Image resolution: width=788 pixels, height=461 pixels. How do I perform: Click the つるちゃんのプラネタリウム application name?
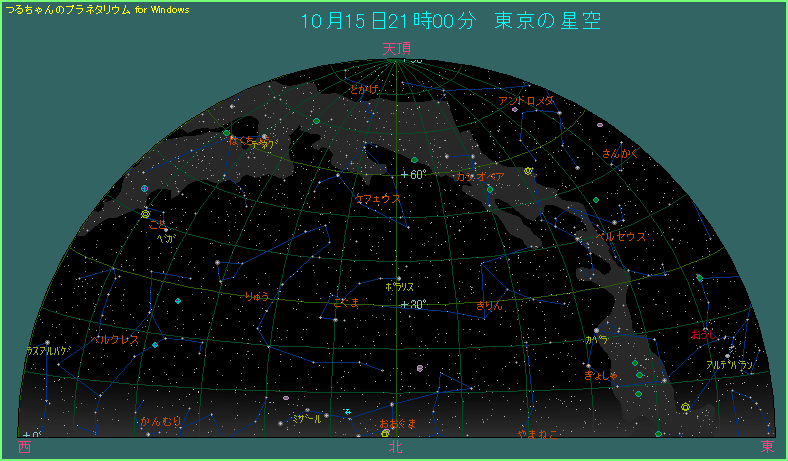pos(97,8)
